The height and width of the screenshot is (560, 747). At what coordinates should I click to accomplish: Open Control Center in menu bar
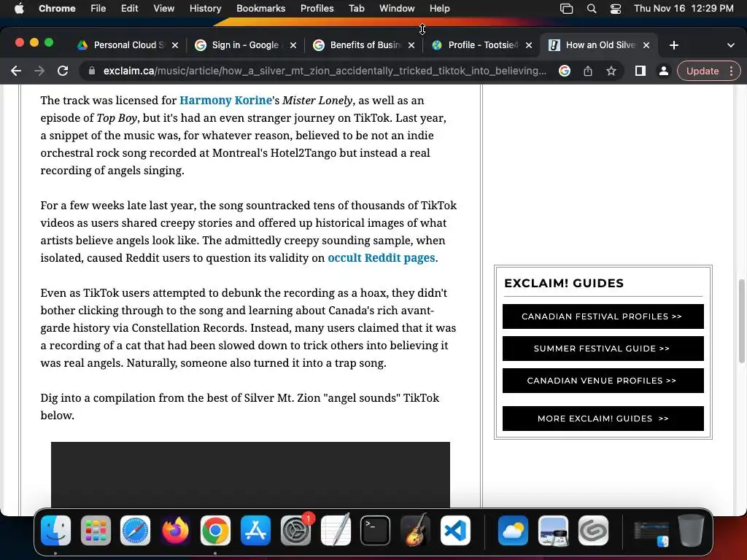[616, 9]
